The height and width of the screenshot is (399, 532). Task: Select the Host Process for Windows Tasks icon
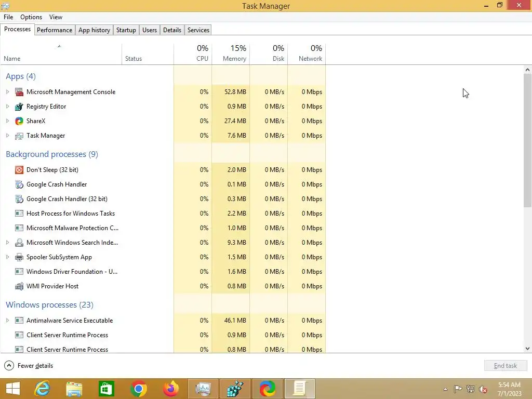[19, 214]
